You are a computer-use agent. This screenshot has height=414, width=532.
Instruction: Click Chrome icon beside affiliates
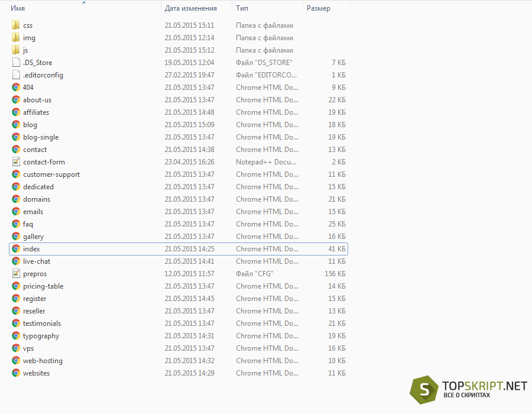tap(16, 112)
